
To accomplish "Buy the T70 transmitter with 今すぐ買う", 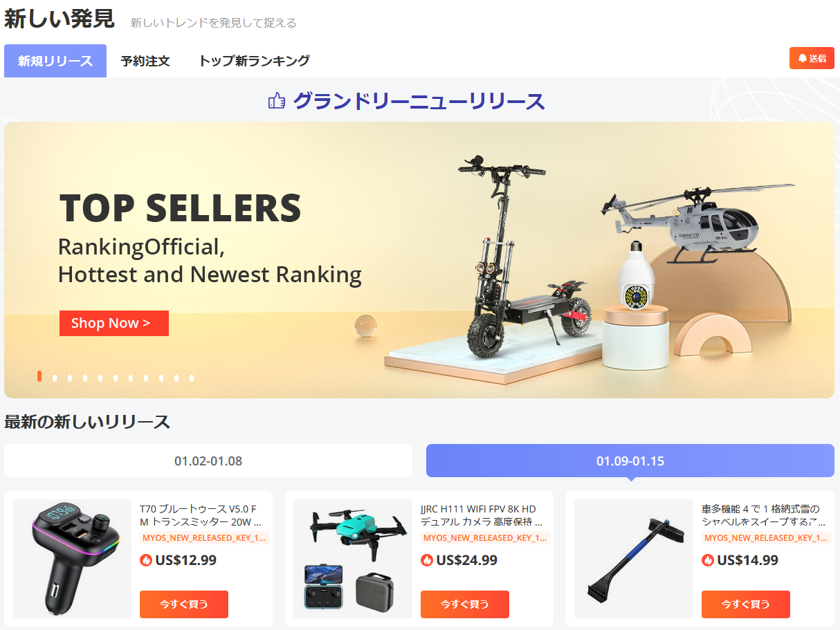I will 184,604.
